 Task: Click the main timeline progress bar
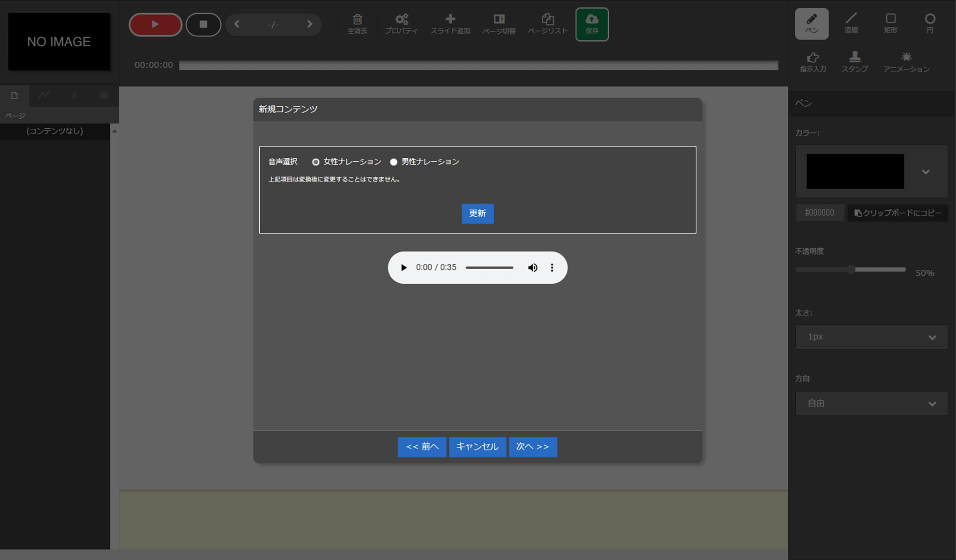(478, 66)
